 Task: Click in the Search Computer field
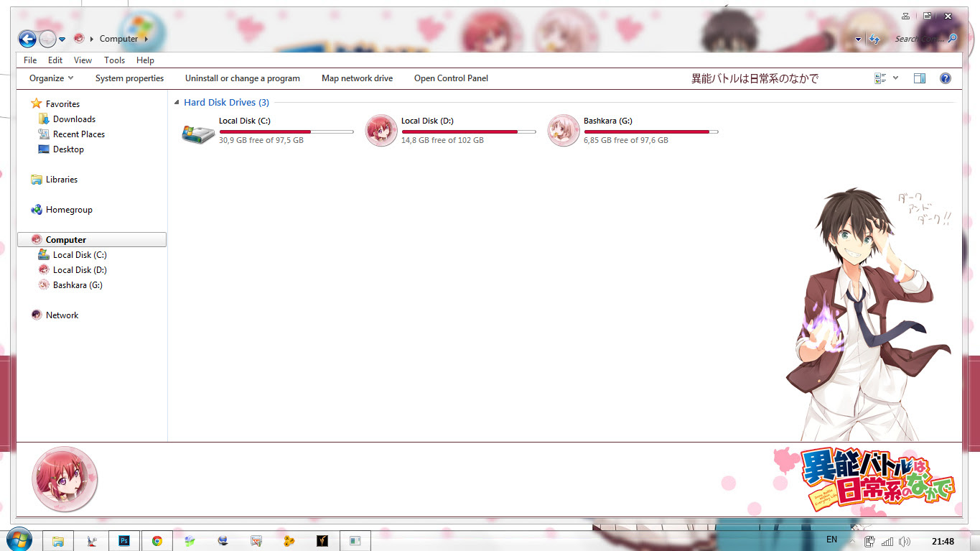pos(919,39)
